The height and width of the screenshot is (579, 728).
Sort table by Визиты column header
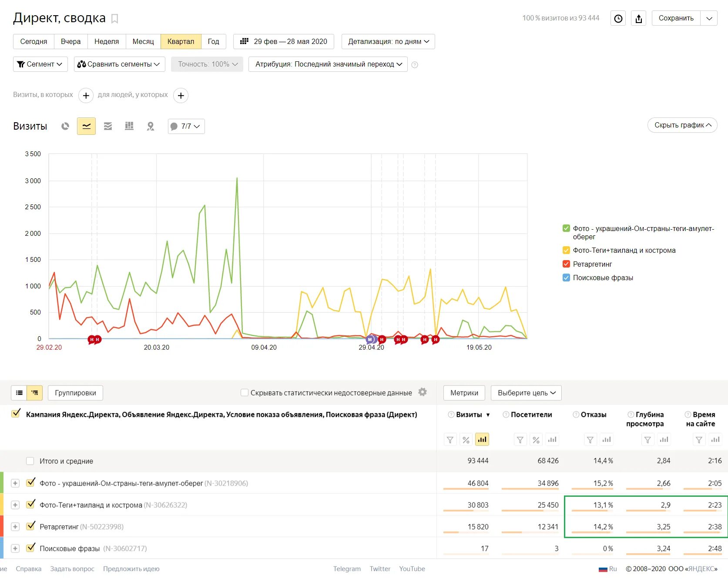[469, 415]
